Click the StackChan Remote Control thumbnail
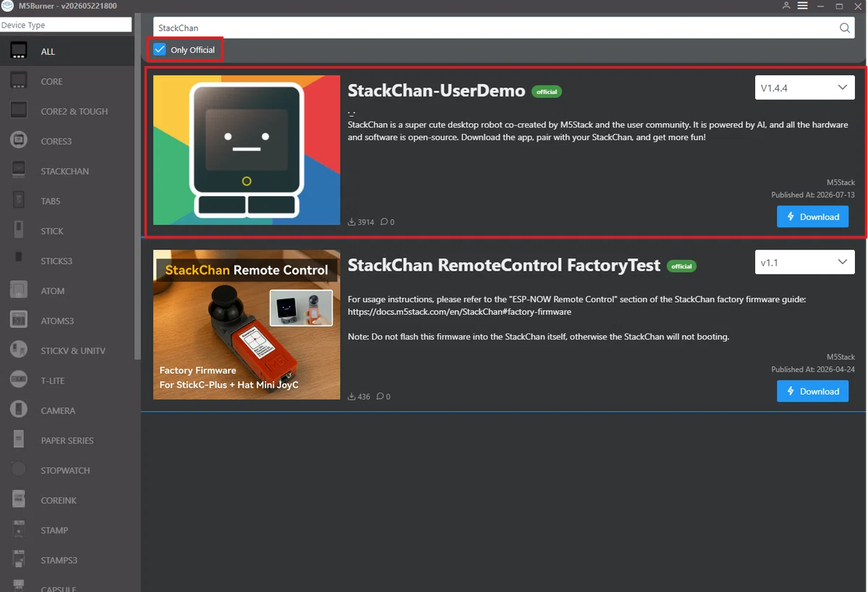 pos(247,325)
